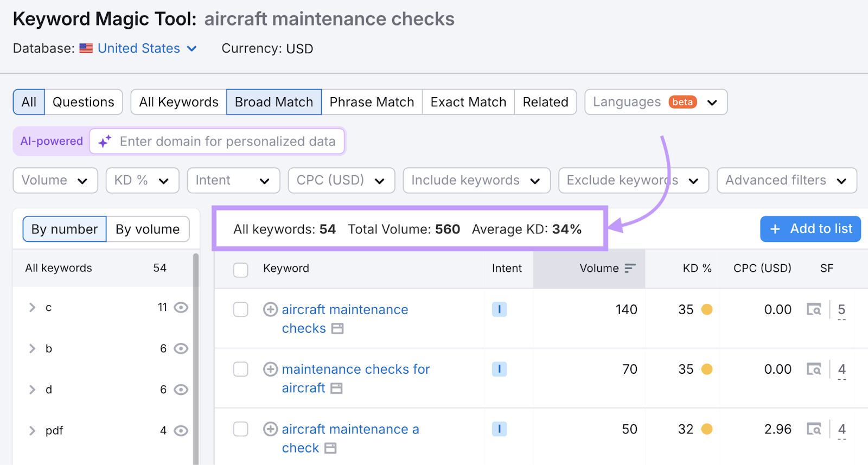The width and height of the screenshot is (868, 465).
Task: Click the US flag next to Database
Action: [x=86, y=48]
